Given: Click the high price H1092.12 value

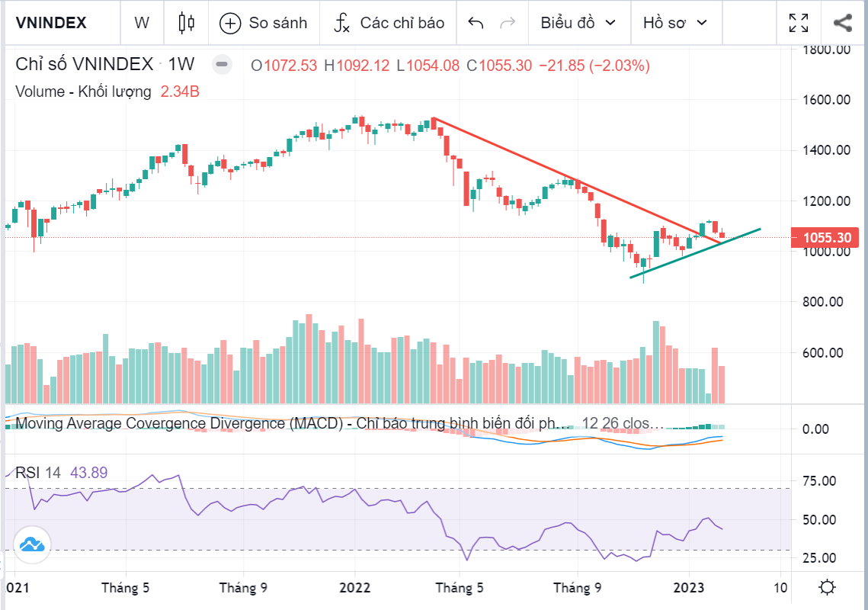Looking at the screenshot, I should [357, 66].
